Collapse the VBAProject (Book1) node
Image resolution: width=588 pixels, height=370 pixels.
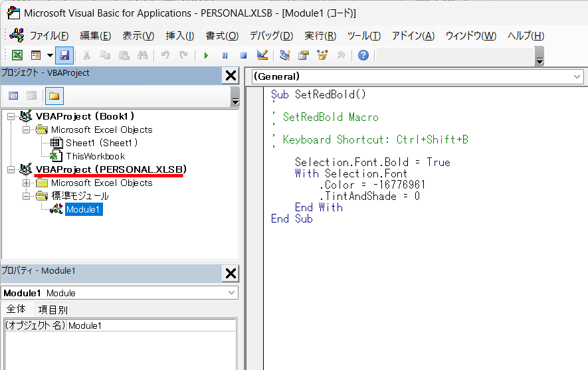tap(11, 117)
